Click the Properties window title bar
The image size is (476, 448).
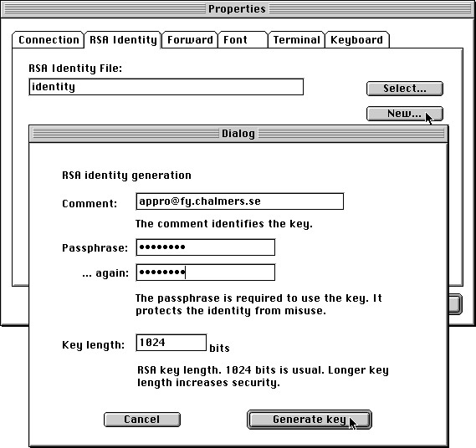click(238, 9)
